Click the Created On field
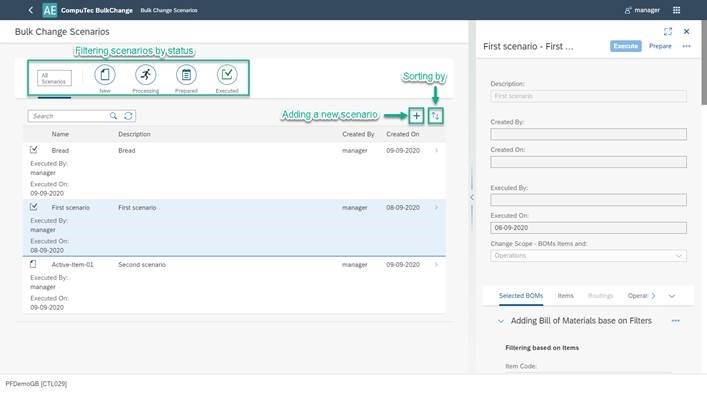Screen dimensions: 707x394 coord(588,162)
